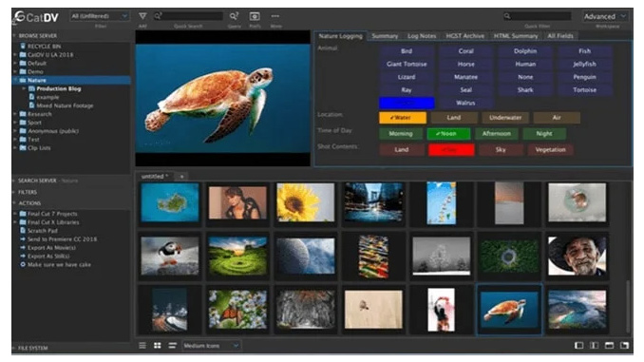The height and width of the screenshot is (362, 644).
Task: Select the sunflower thumbnail
Action: (306, 202)
